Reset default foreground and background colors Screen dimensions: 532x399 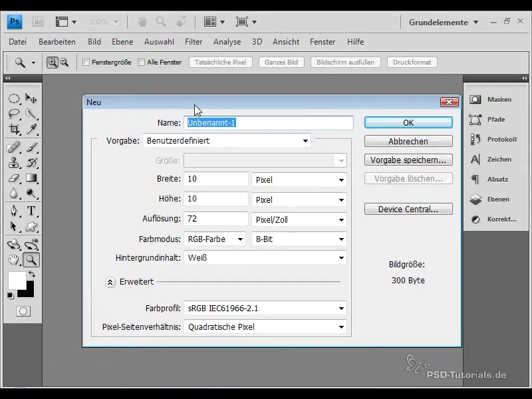(x=11, y=296)
